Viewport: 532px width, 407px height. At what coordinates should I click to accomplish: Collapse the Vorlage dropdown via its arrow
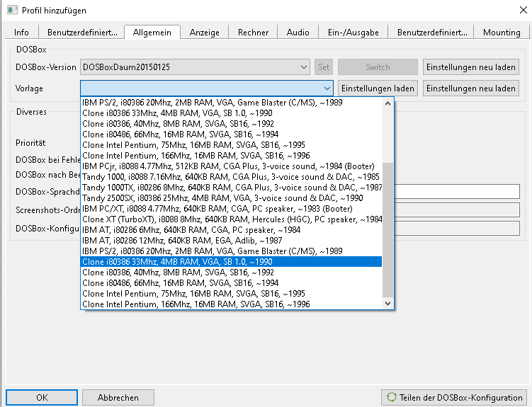(x=327, y=88)
